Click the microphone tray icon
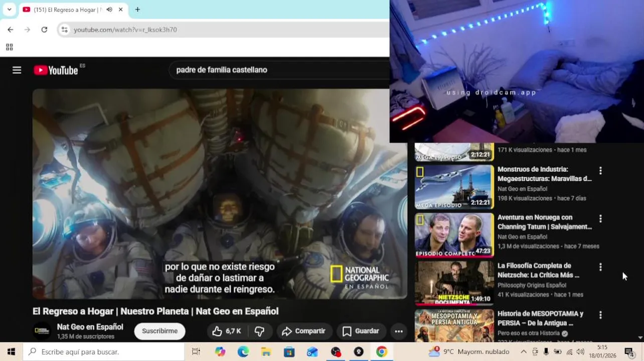Viewport: 644px width, 361px height. click(x=546, y=352)
